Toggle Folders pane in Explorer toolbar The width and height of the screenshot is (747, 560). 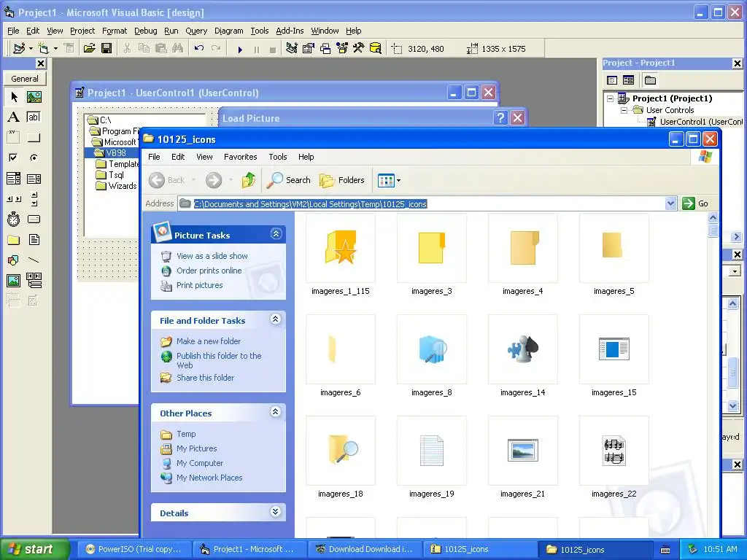coord(342,180)
